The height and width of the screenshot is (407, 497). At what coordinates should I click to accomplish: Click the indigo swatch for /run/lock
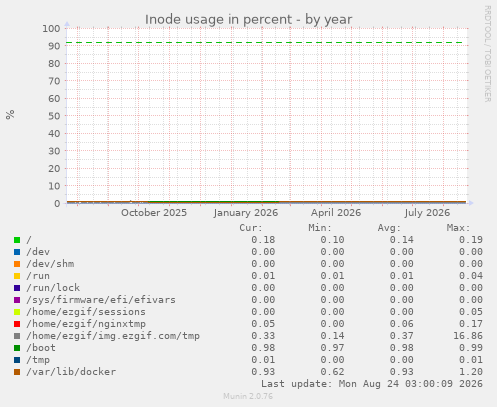(x=17, y=288)
